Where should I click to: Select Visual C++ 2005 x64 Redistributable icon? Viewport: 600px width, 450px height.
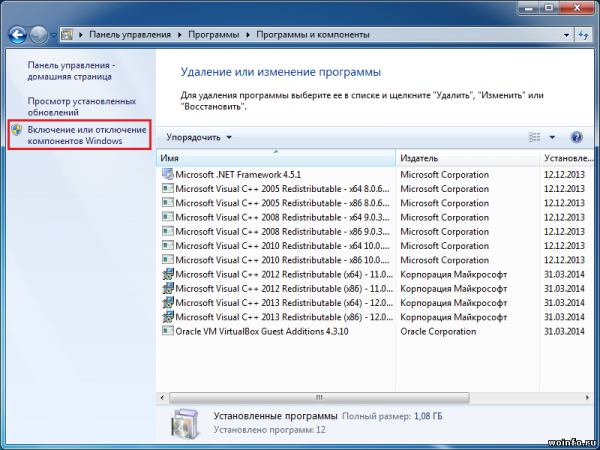[x=167, y=188]
